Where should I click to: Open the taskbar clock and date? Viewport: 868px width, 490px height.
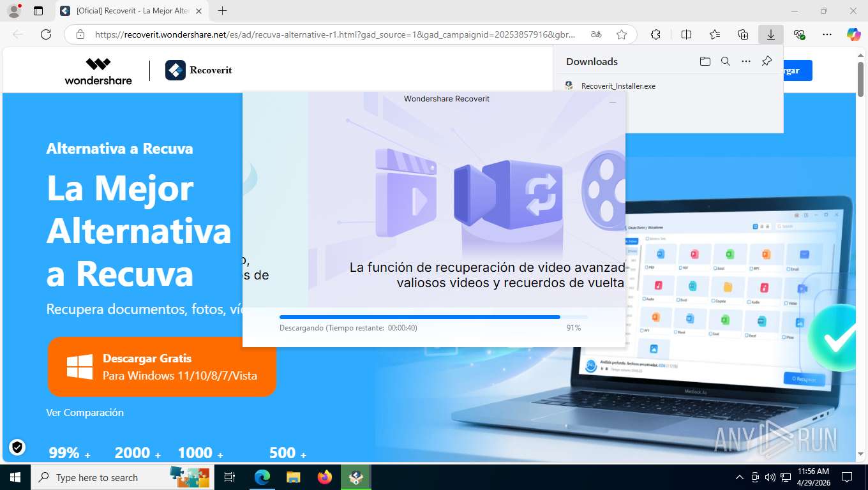(813, 477)
